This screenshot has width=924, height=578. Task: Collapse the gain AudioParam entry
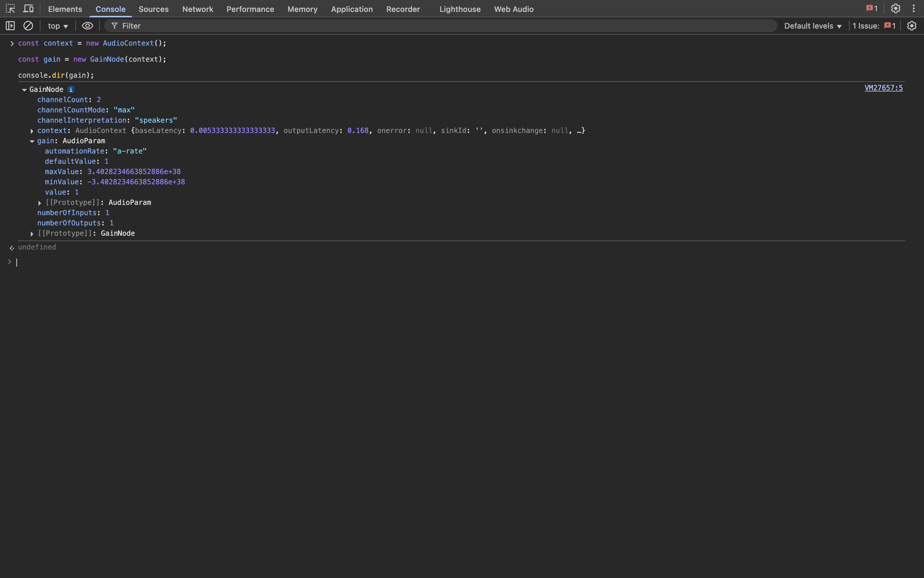[32, 141]
